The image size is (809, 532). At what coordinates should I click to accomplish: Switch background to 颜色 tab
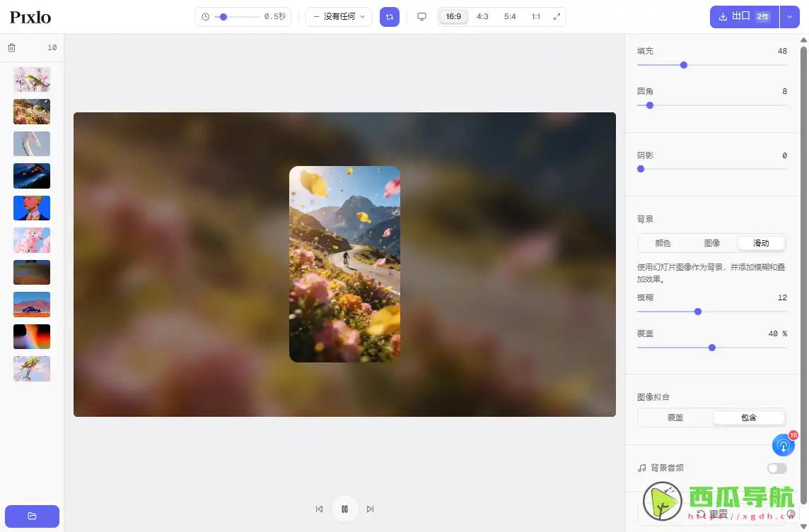tap(663, 243)
